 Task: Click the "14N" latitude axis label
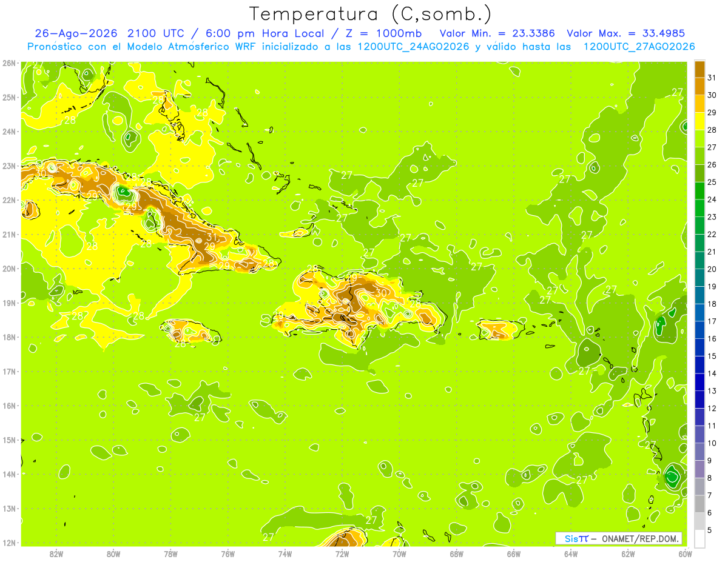(x=9, y=474)
